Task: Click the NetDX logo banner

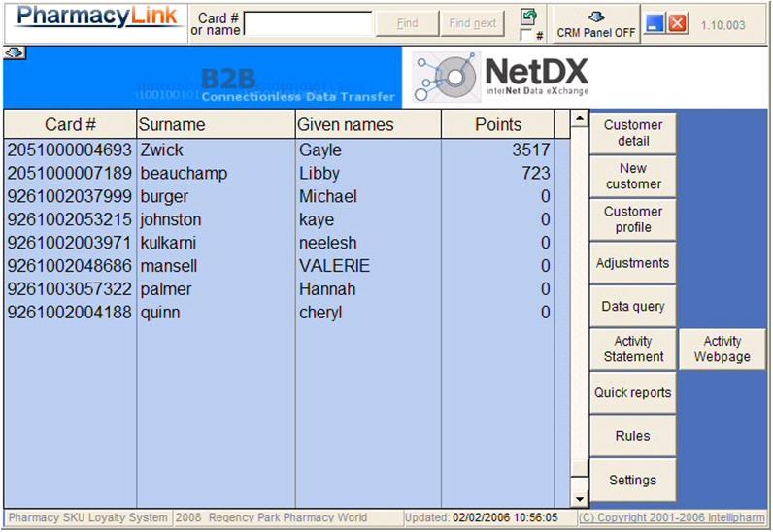Action: pyautogui.click(x=500, y=78)
